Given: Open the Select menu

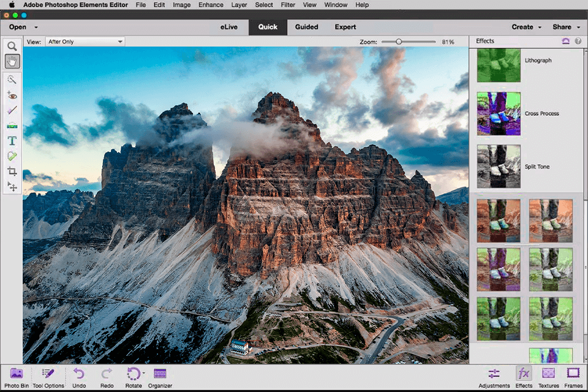Looking at the screenshot, I should [264, 5].
